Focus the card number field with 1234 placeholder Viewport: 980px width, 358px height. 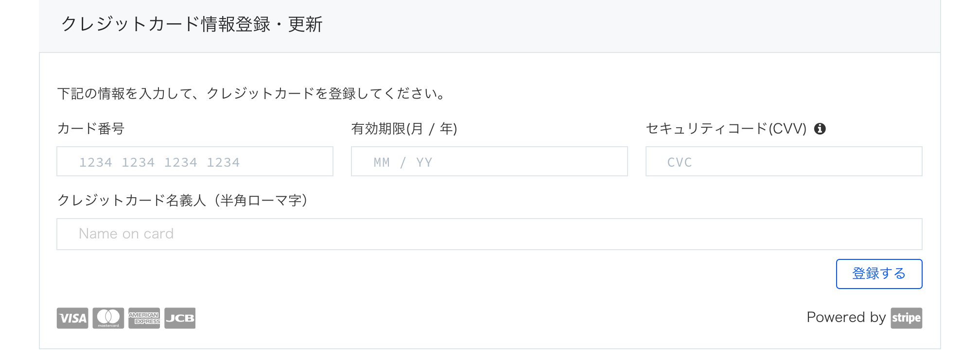click(x=195, y=161)
